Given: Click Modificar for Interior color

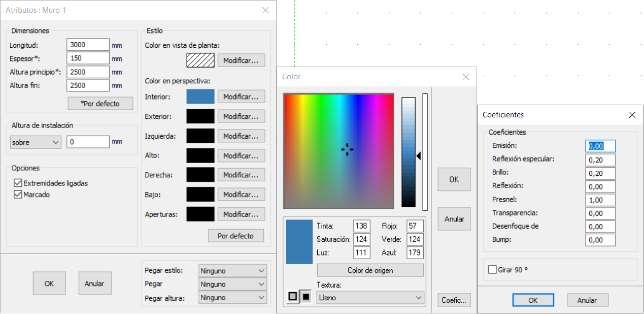Looking at the screenshot, I should [x=241, y=97].
